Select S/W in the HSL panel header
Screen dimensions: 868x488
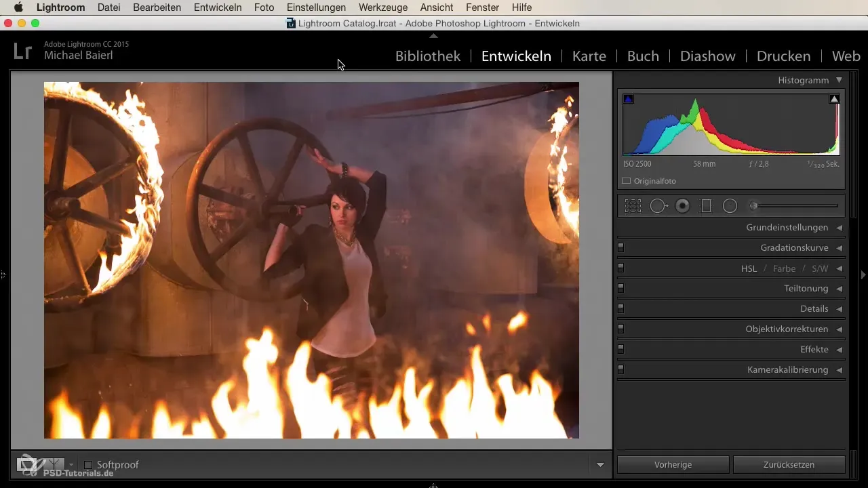click(x=820, y=268)
